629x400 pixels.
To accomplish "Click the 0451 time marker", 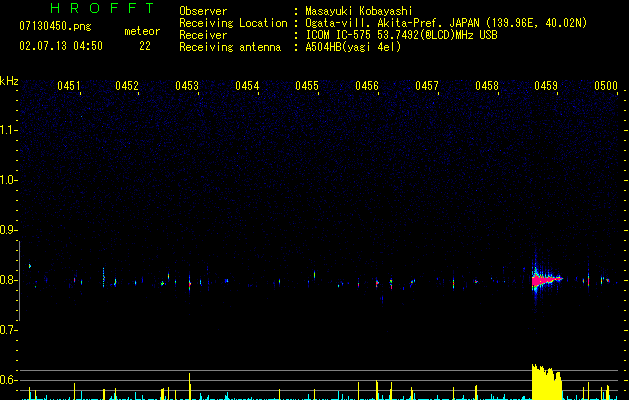I will [x=69, y=85].
